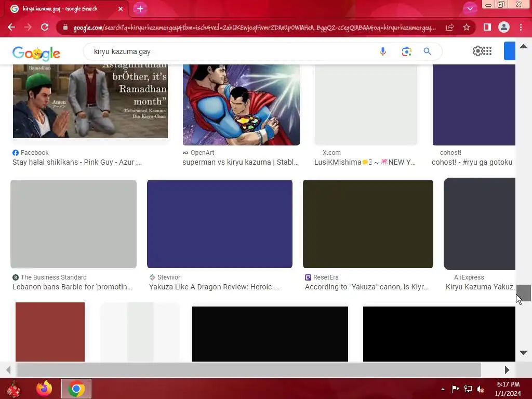Open 'superman vs kiryu kazuma' title

[241, 162]
